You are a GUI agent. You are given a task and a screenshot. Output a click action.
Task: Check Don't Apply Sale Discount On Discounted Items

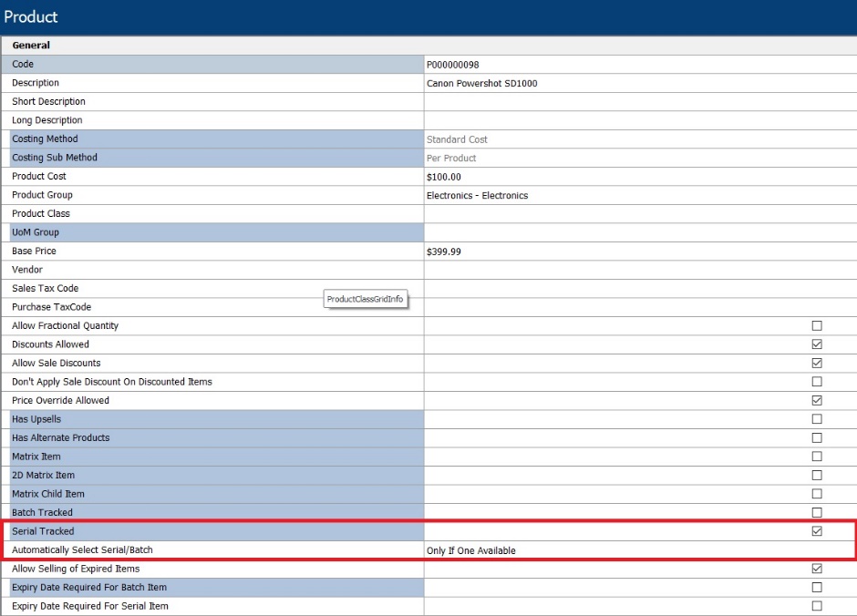tap(817, 381)
